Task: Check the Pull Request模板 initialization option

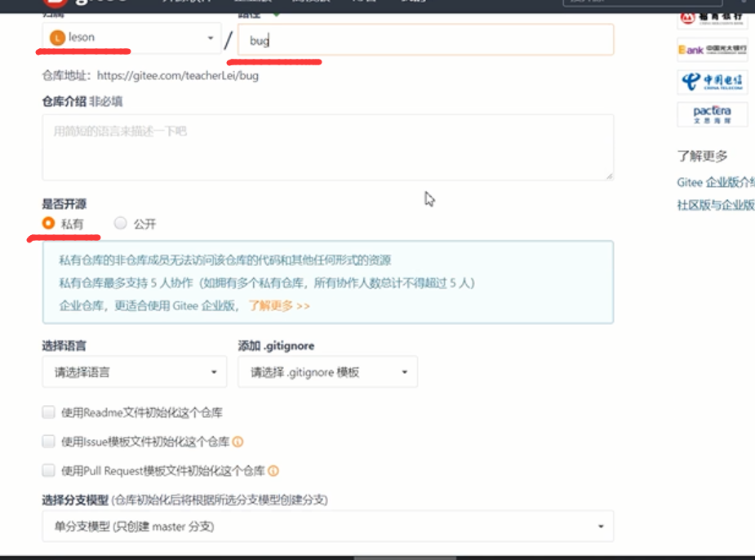Action: (48, 471)
